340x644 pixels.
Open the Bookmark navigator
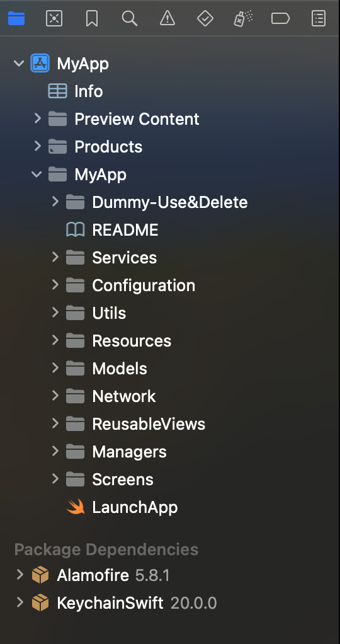(x=92, y=18)
